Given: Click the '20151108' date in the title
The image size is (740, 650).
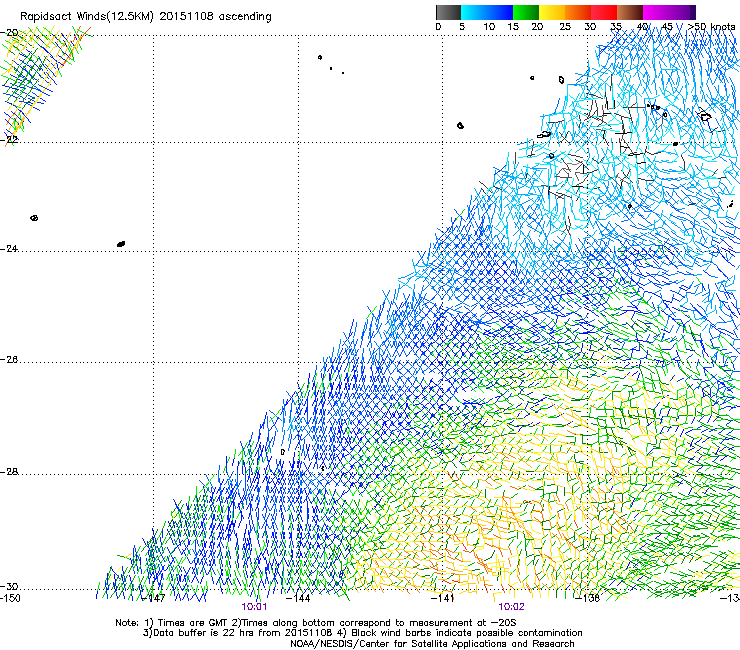Looking at the screenshot, I should [x=186, y=16].
